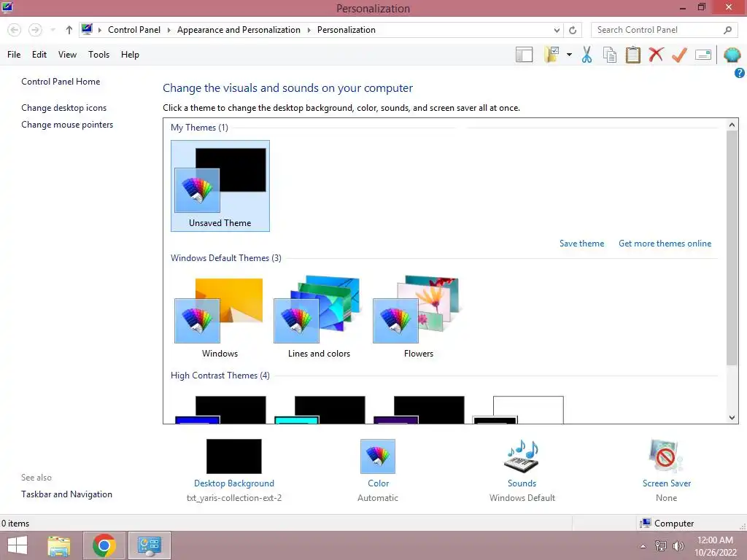Click the network tray icon

tap(661, 546)
